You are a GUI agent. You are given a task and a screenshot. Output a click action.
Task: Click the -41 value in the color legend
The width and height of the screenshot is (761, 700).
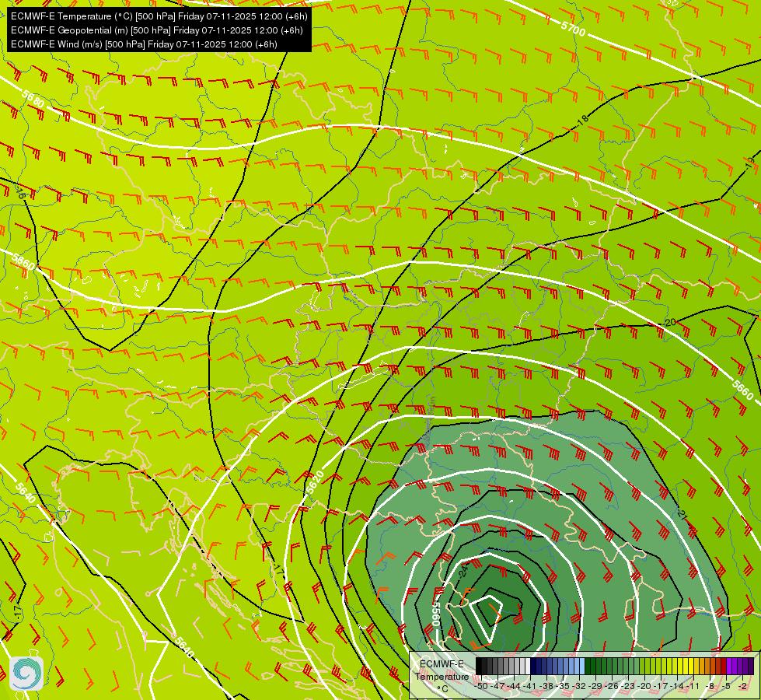530,686
